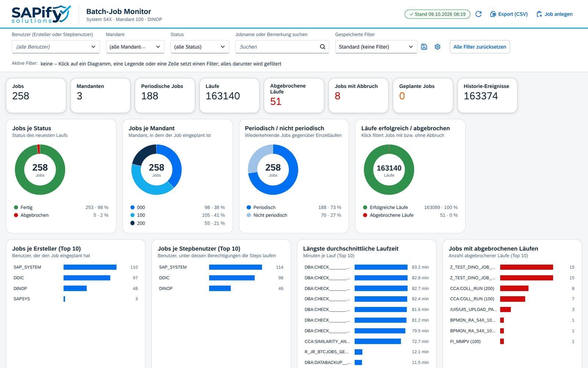Image resolution: width=588 pixels, height=368 pixels.
Task: Click CCA:COLL_RUN (200) aborted jobs row
Action: point(512,289)
